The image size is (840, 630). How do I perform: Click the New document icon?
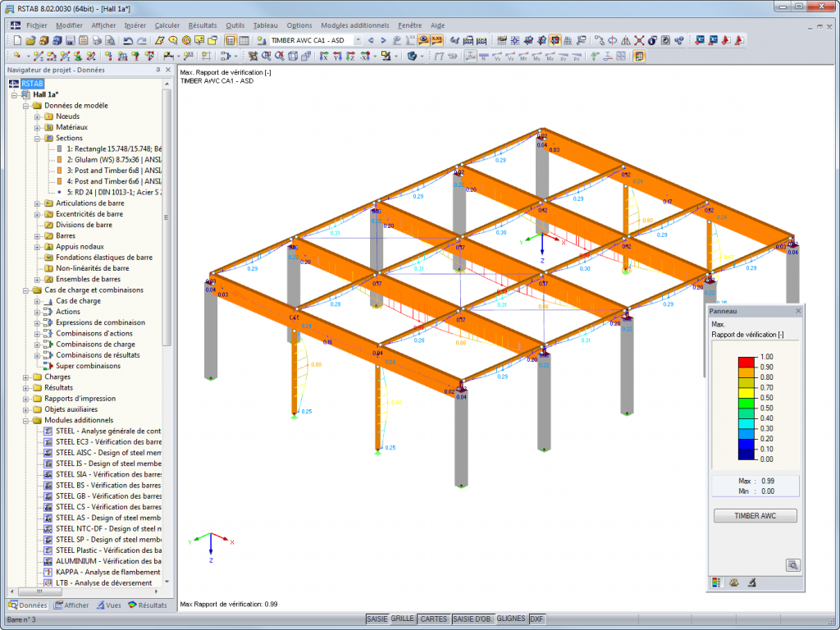pyautogui.click(x=16, y=40)
